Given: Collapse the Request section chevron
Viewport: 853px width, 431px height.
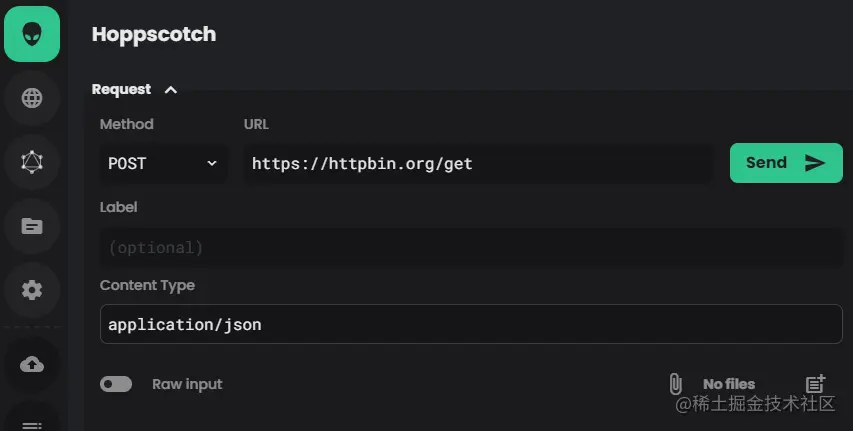Looking at the screenshot, I should point(171,90).
